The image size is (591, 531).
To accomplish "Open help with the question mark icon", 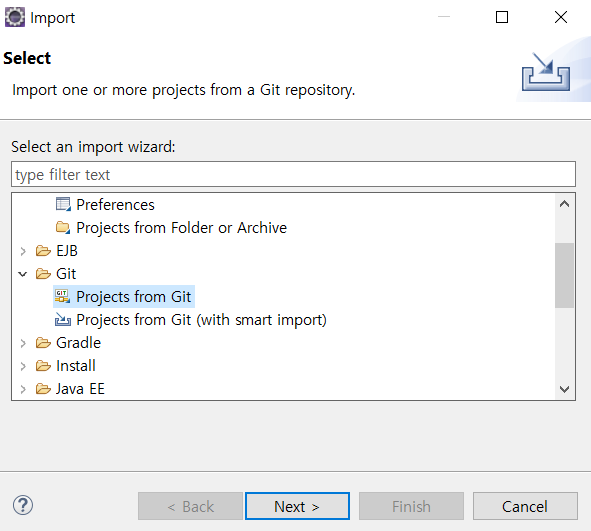I will [x=23, y=505].
